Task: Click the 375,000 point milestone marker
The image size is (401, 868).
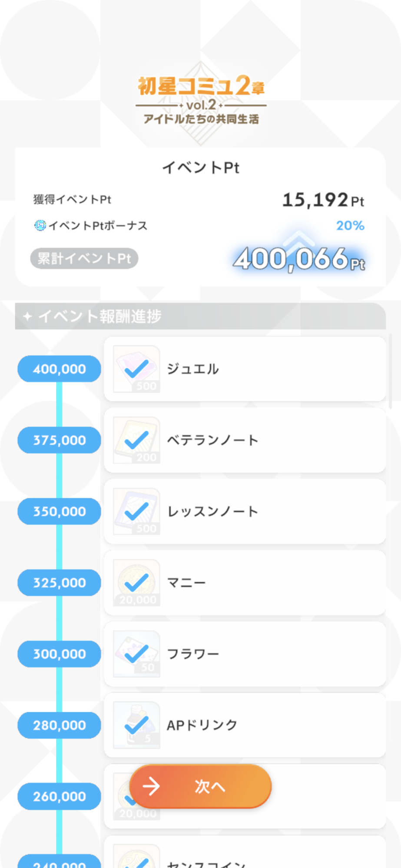Action: (60, 440)
